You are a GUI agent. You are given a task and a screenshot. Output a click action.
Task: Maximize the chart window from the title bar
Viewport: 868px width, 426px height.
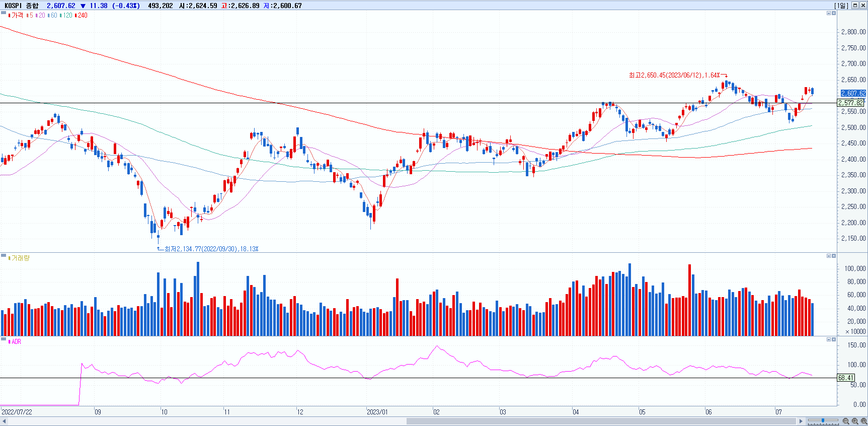[x=855, y=6]
